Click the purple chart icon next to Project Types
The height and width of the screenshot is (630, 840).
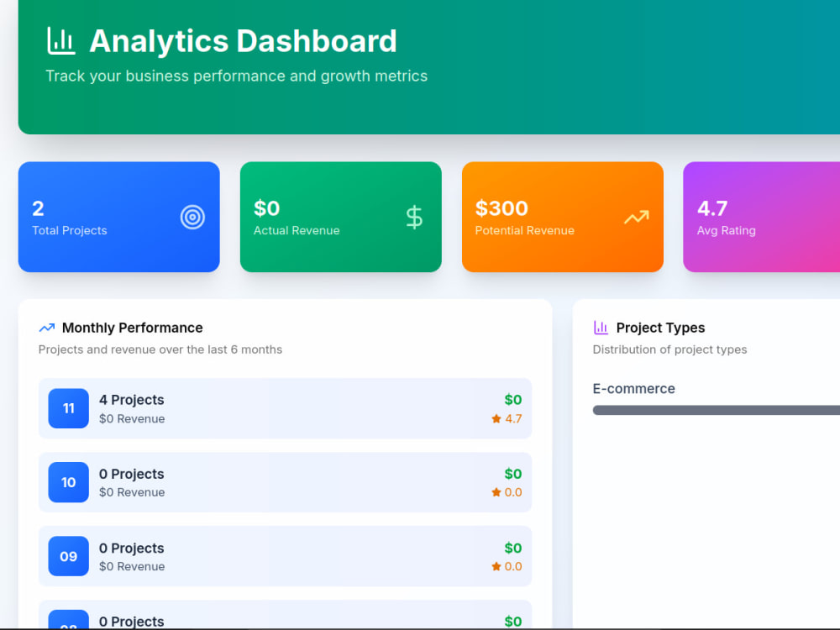[x=601, y=328]
